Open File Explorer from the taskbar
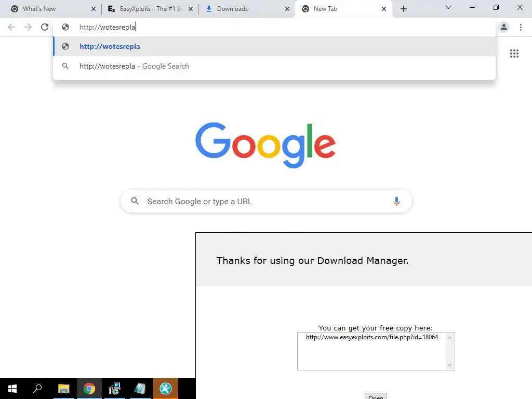This screenshot has width=532, height=399. [x=63, y=389]
